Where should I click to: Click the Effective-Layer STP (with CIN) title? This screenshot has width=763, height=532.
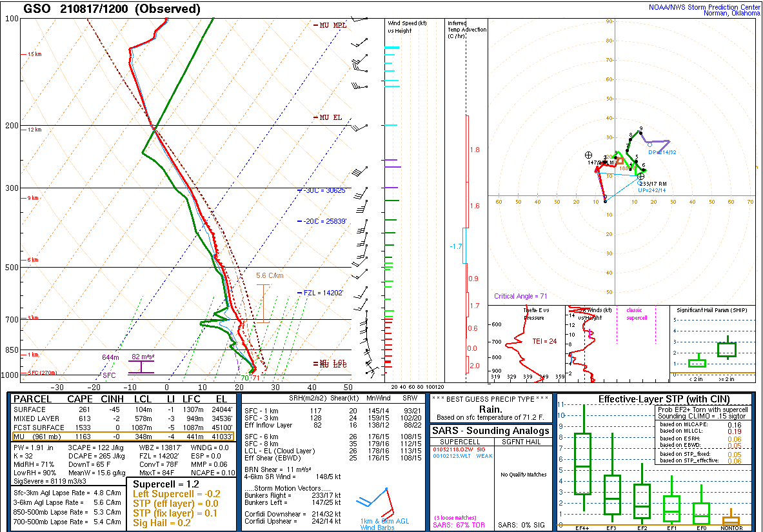click(654, 399)
